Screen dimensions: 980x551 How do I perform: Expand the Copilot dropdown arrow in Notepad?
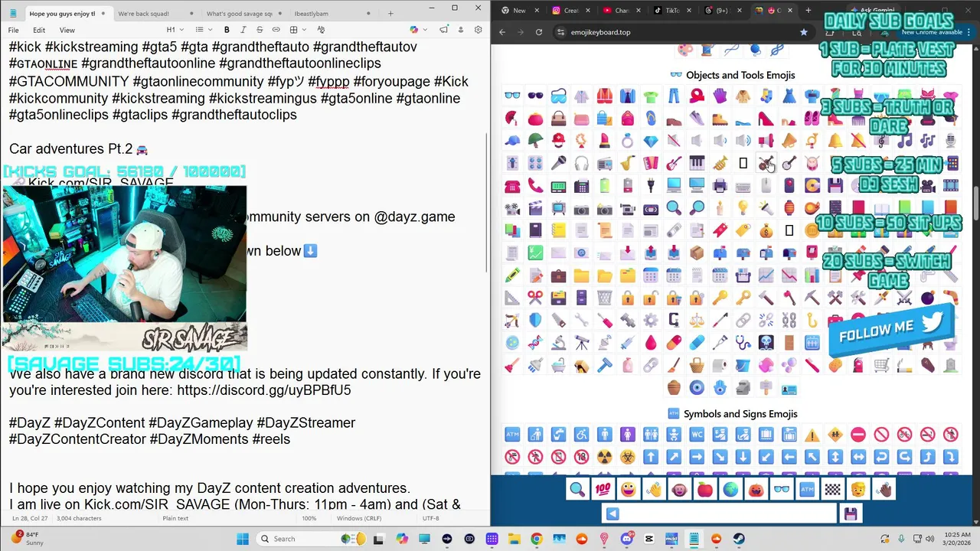tap(425, 29)
